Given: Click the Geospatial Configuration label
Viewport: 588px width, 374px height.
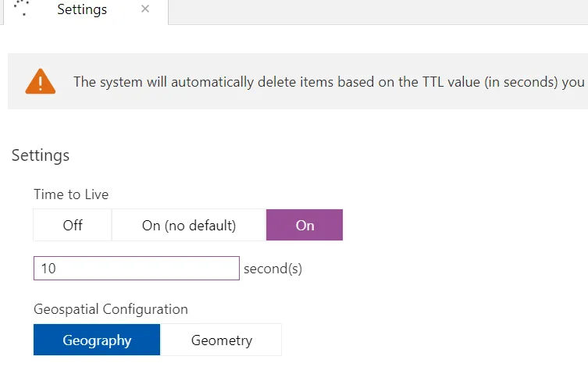Looking at the screenshot, I should 111,309.
